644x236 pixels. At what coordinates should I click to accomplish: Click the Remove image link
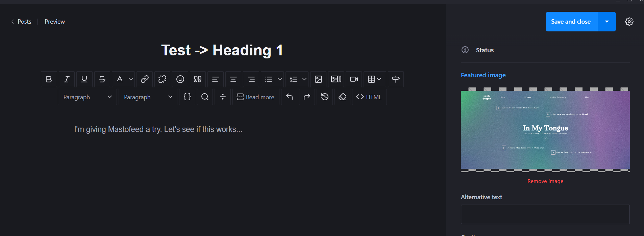[545, 181]
